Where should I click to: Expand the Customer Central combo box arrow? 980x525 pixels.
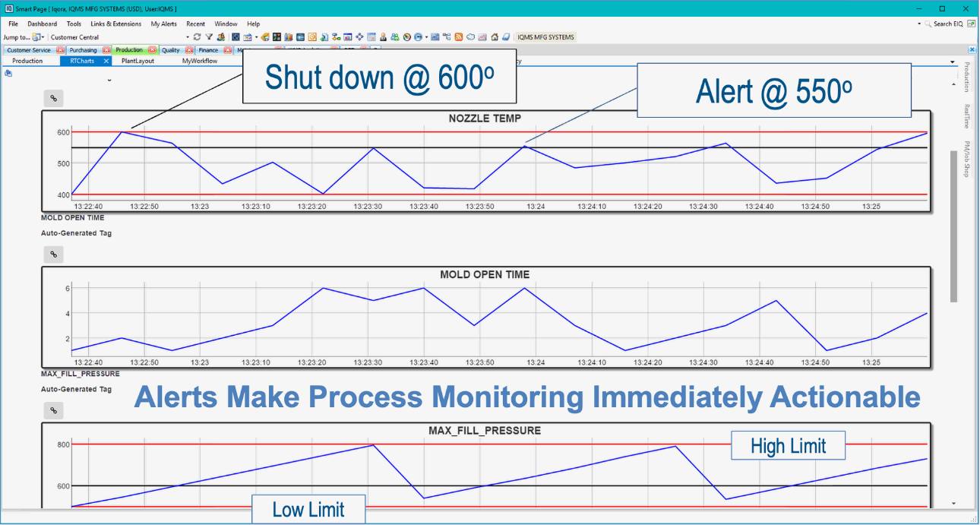188,37
